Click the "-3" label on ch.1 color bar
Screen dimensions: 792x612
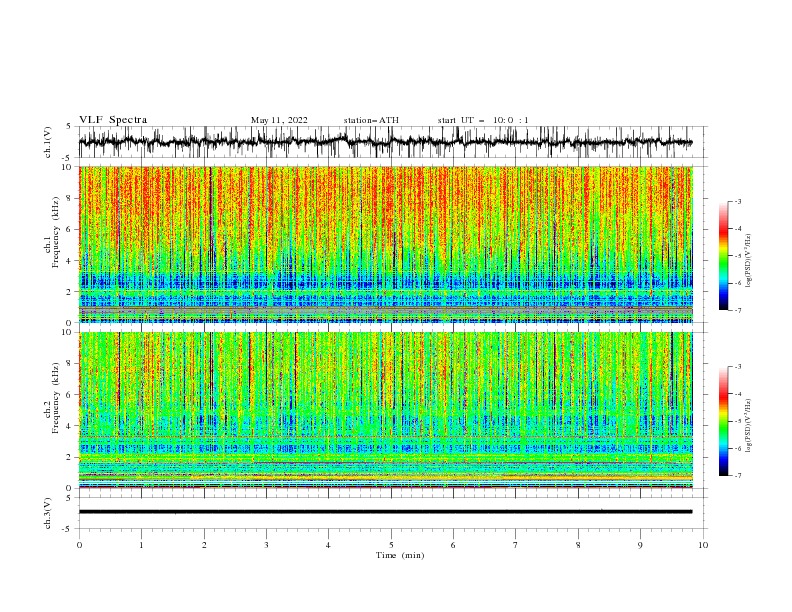(x=737, y=201)
